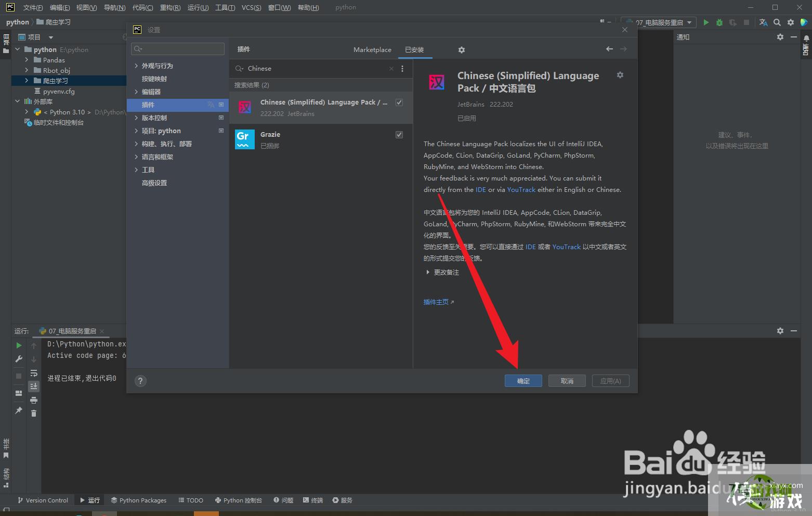
Task: Hide the 通知 panel with the minus icon
Action: click(794, 37)
